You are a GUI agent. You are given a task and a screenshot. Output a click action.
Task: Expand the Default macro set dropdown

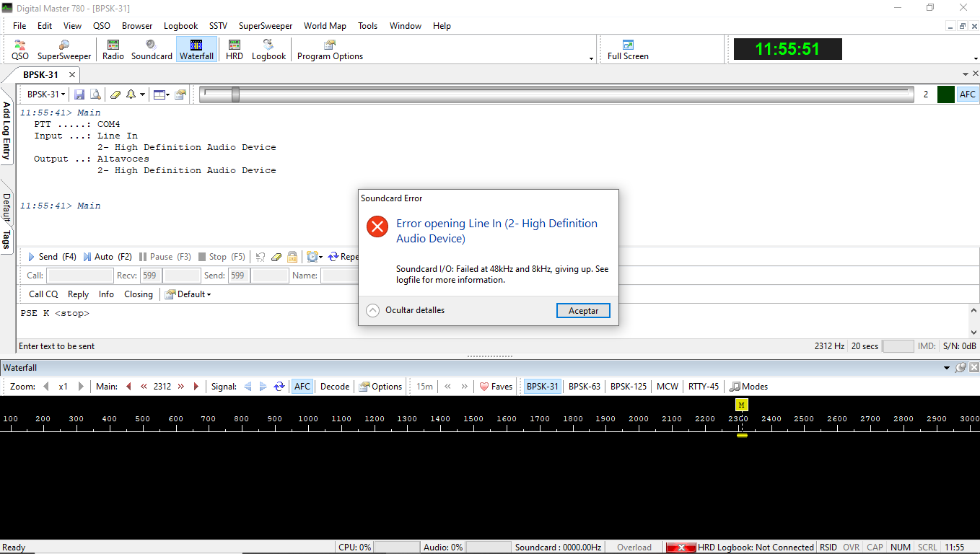(x=188, y=294)
